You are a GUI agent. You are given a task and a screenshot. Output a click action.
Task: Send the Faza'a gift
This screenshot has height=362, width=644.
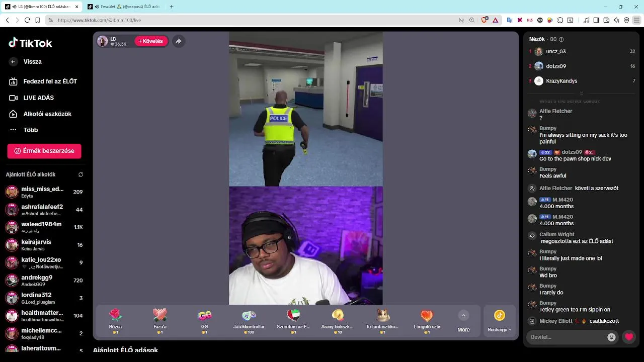[x=160, y=321]
